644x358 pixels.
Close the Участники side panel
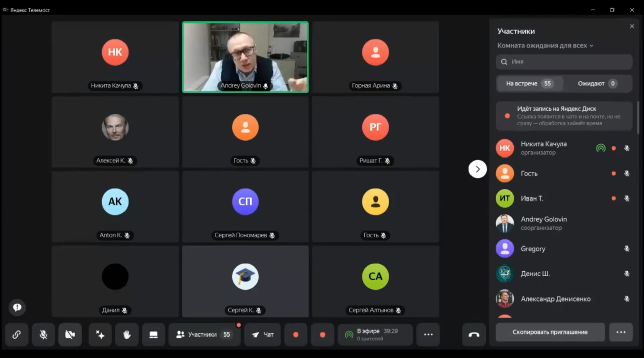coord(632,26)
